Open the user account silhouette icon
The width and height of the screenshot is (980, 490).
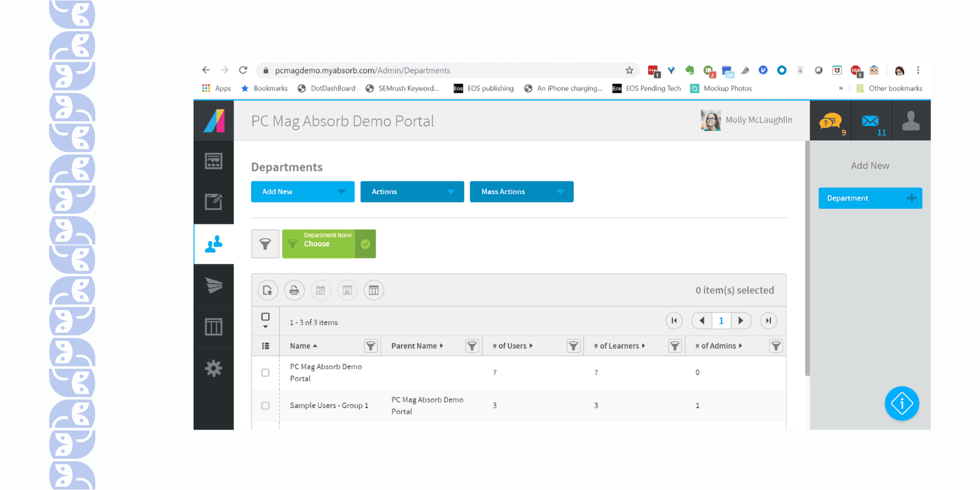[x=911, y=121]
